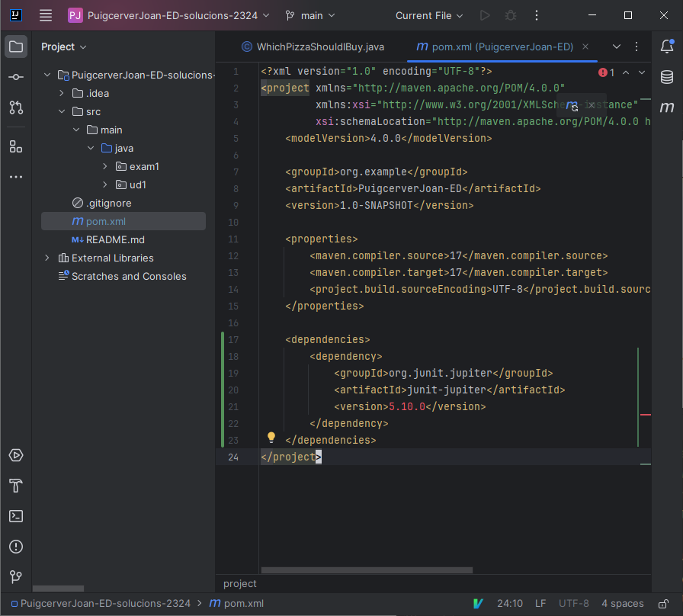Select Scratches and Consoles node
The image size is (683, 616).
pyautogui.click(x=123, y=276)
